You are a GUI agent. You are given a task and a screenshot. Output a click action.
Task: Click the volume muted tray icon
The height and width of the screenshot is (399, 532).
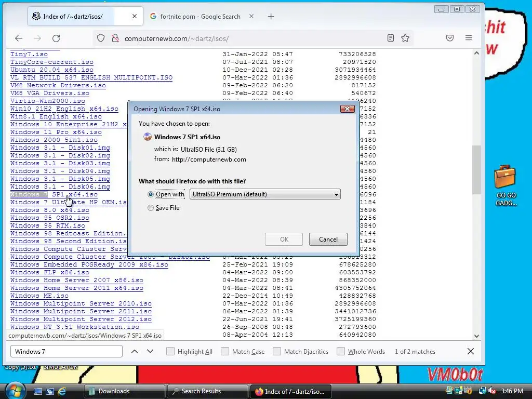(x=491, y=391)
